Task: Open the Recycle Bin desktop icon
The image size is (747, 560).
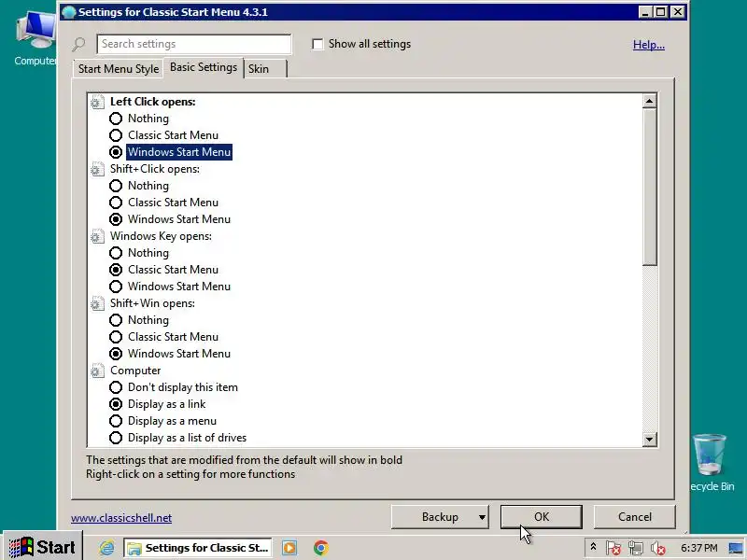Action: tap(712, 462)
